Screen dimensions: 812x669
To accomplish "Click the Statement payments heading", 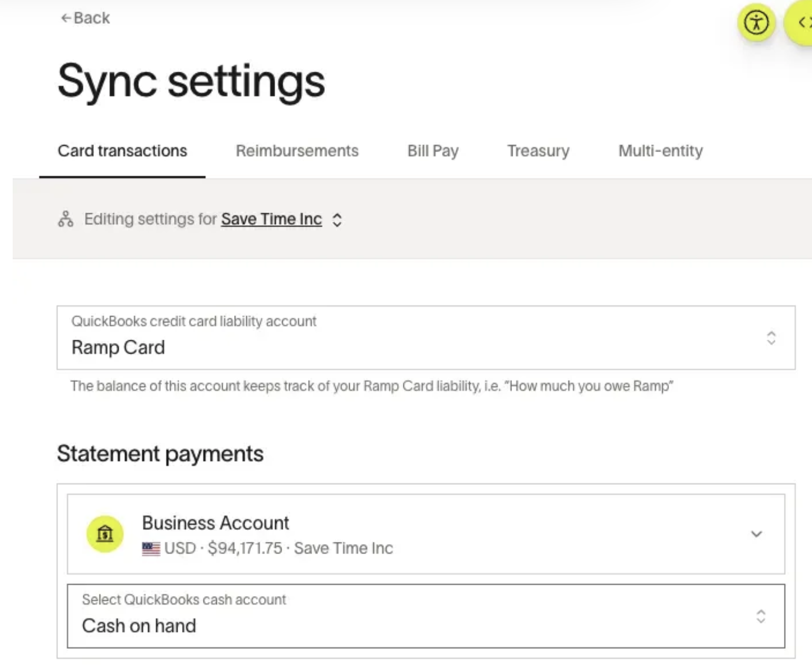I will pyautogui.click(x=160, y=454).
